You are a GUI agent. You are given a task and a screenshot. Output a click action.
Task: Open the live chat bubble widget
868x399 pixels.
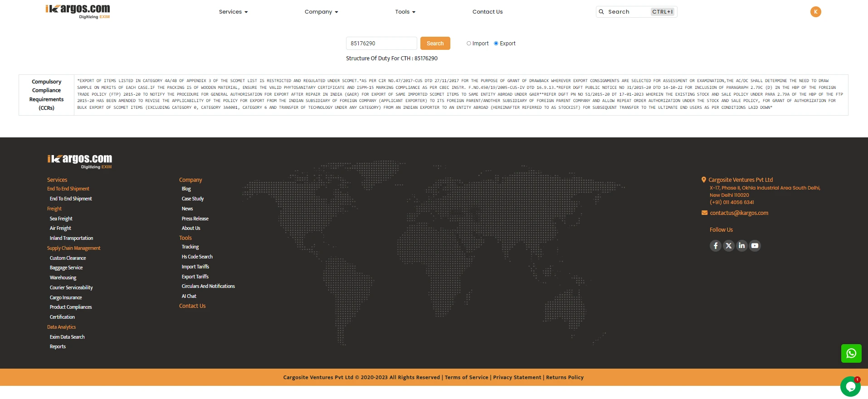tap(850, 387)
